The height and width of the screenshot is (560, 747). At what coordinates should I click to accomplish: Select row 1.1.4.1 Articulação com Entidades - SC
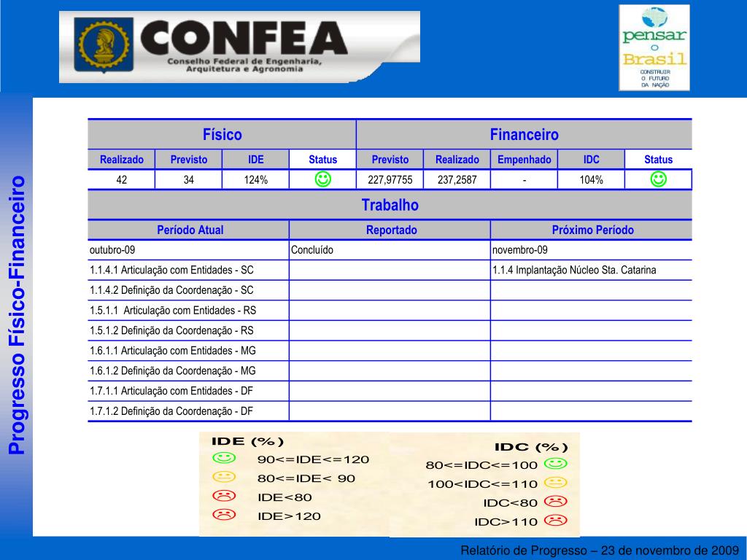[189, 270]
